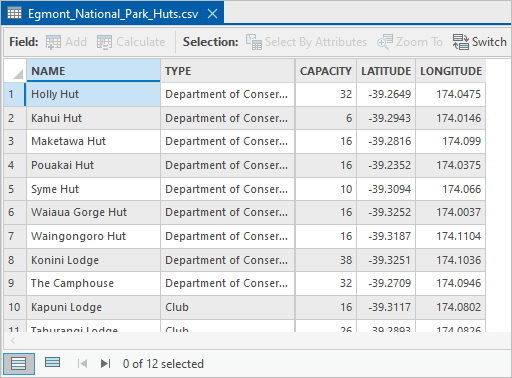Select row 10 by its row header
512x378 pixels.
coord(15,307)
